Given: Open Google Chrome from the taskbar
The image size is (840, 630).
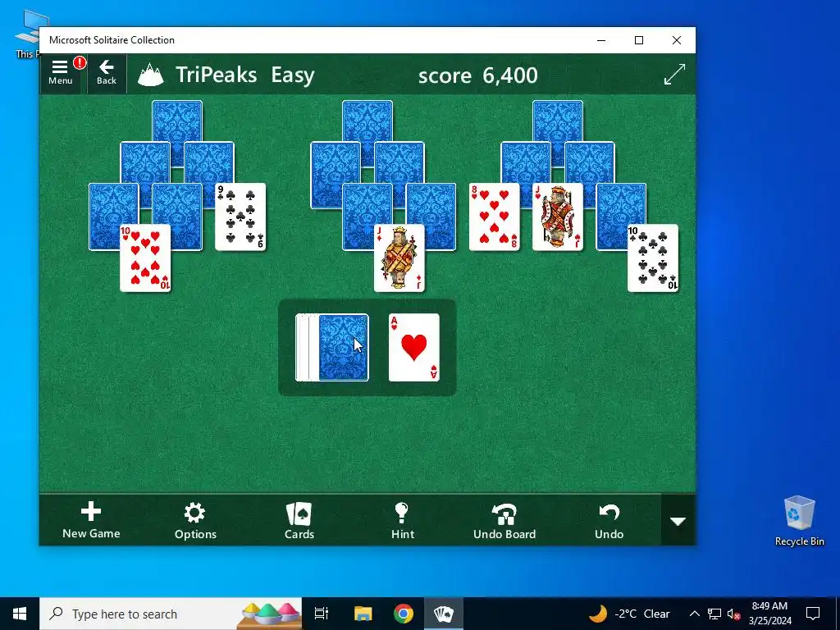Looking at the screenshot, I should tap(404, 614).
